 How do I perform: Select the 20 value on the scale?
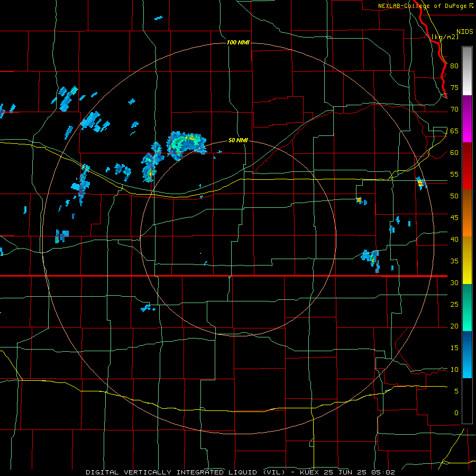[454, 326]
